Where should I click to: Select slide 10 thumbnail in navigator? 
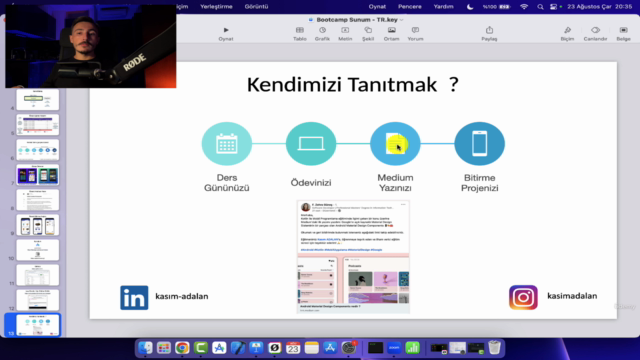[38, 250]
